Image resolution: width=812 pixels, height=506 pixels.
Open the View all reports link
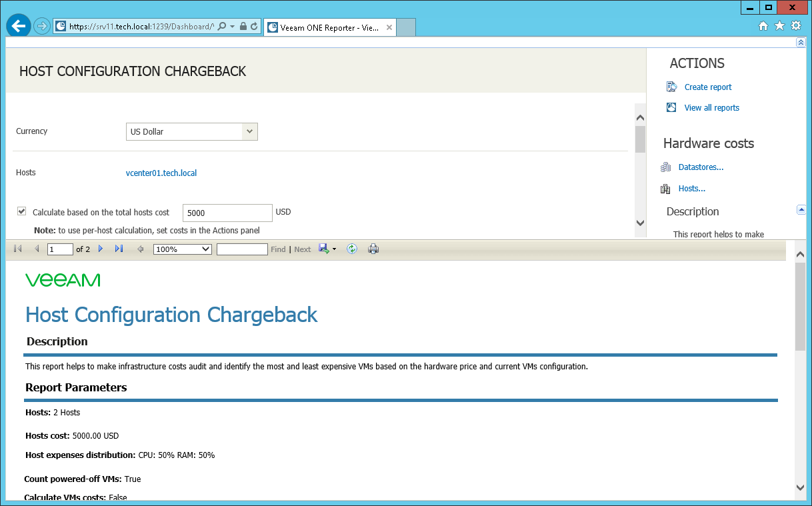click(x=712, y=108)
